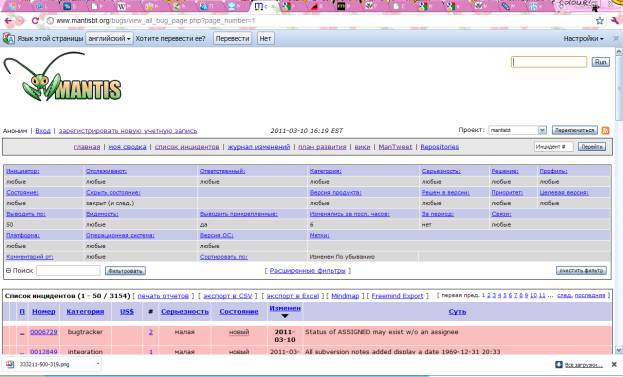Focus the Инцидент # input field
623x377 pixels.
tap(553, 147)
